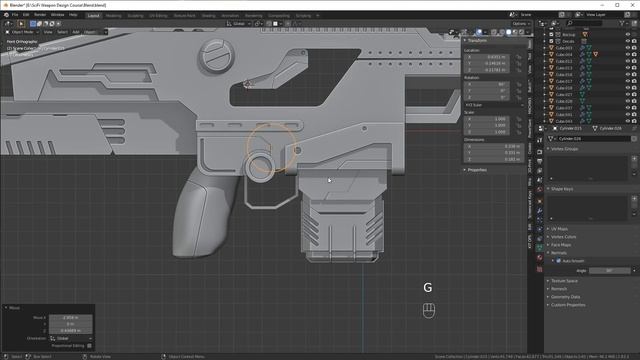Add a new vertex group plus button
This screenshot has height=360, width=640.
[634, 158]
